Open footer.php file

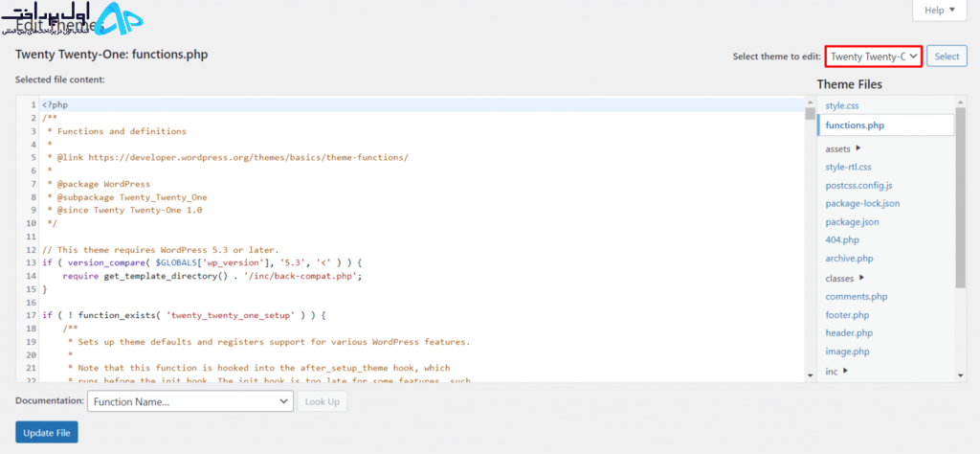tap(847, 314)
